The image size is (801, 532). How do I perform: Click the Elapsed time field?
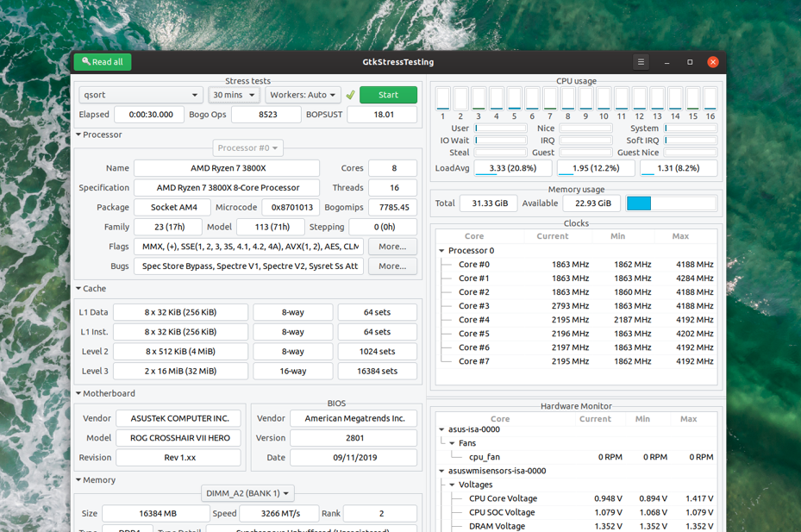(149, 115)
